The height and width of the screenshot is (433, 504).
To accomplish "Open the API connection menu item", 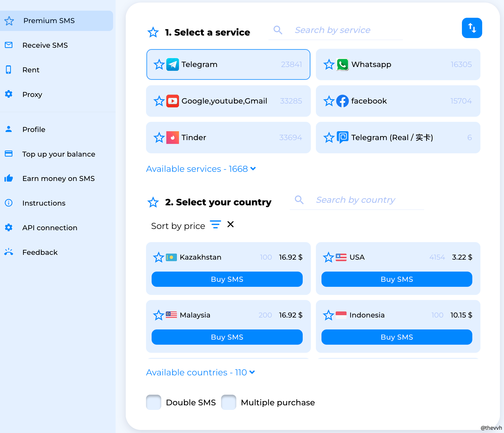I will [x=50, y=228].
